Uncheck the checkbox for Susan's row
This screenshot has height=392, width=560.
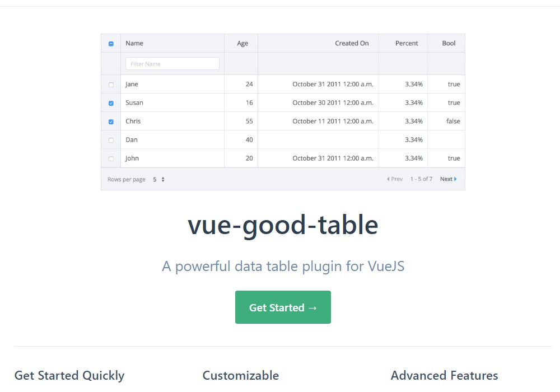click(x=111, y=103)
